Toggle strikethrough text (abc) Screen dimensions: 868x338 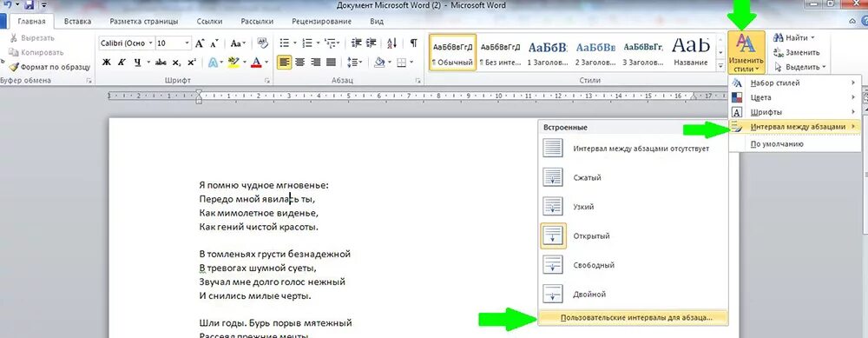coord(161,63)
